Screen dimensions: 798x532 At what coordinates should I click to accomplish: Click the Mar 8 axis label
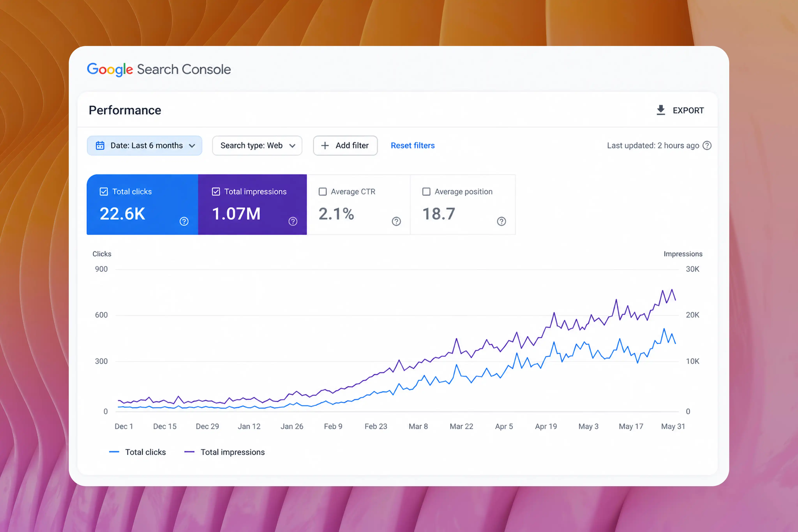point(418,426)
